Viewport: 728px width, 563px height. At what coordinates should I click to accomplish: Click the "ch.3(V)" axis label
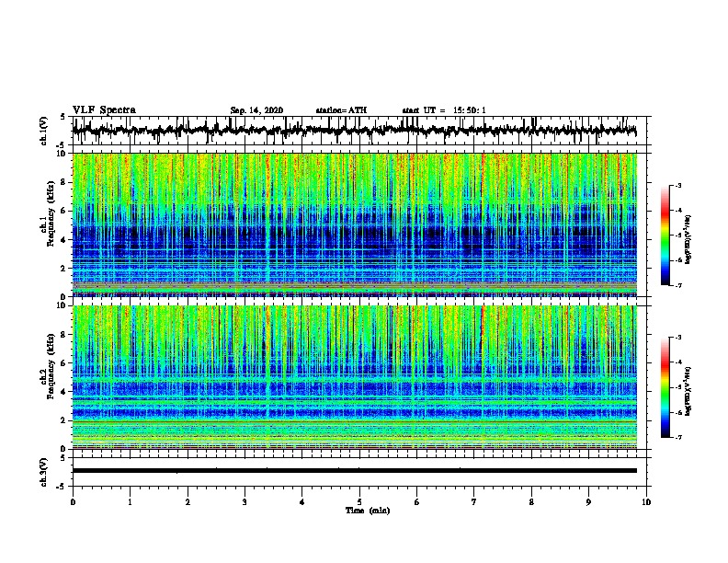click(x=43, y=472)
